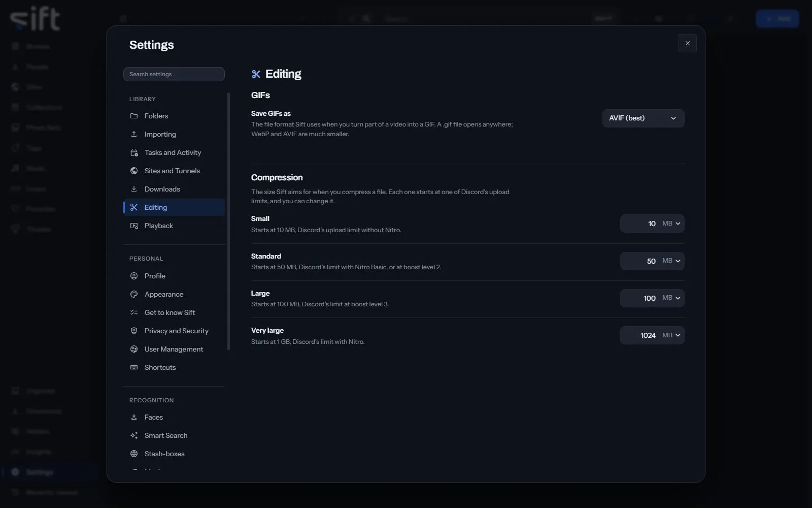Select Faces under Recognition
The image size is (812, 508).
pos(174,417)
